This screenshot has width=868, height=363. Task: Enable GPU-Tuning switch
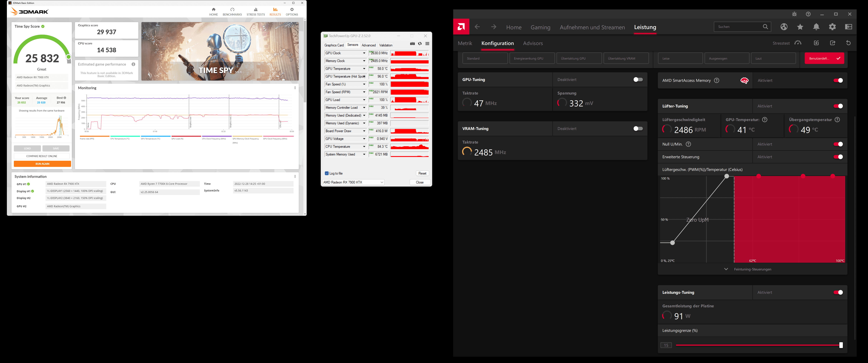click(638, 80)
